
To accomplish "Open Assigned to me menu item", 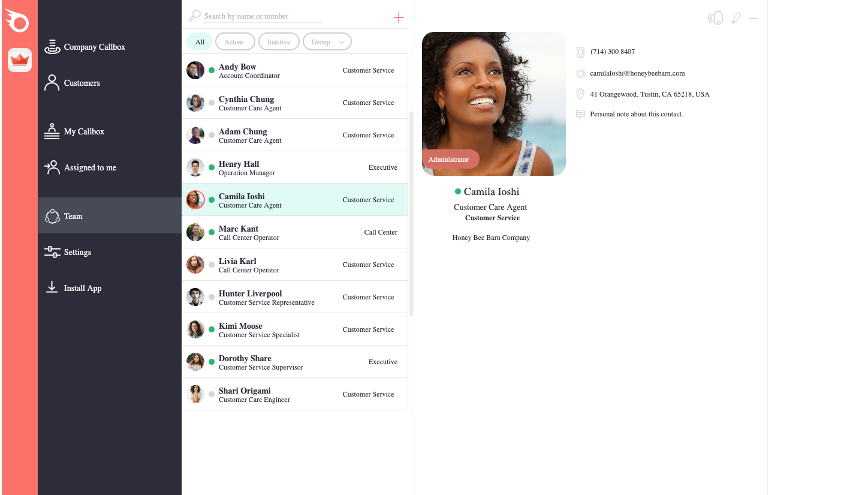I will (110, 167).
